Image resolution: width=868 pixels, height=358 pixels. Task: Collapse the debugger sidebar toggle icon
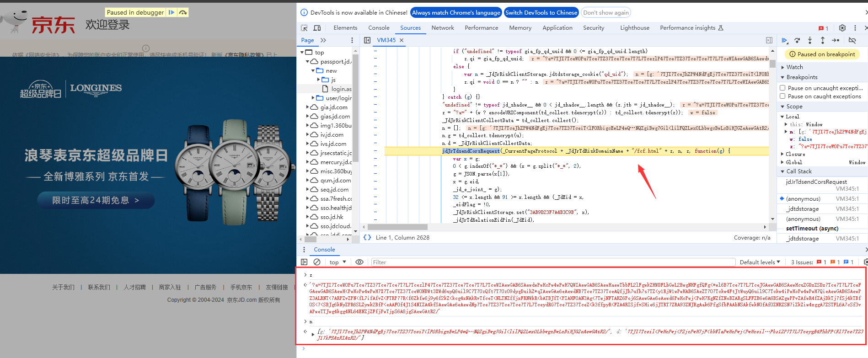(769, 40)
